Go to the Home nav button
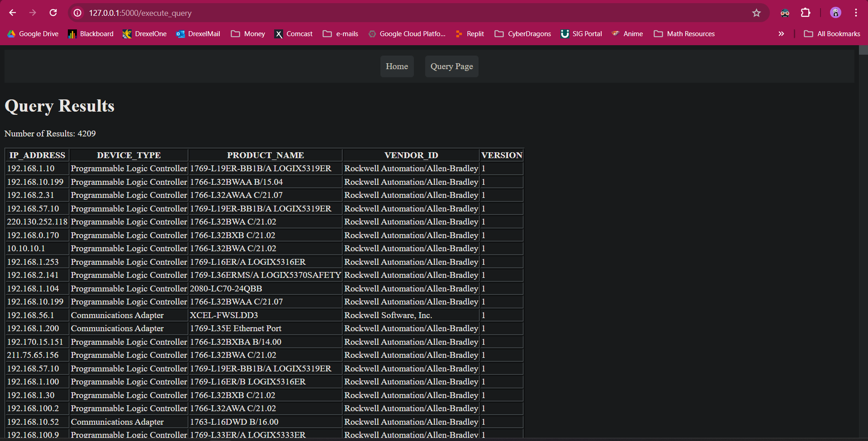This screenshot has width=868, height=441. 397,66
